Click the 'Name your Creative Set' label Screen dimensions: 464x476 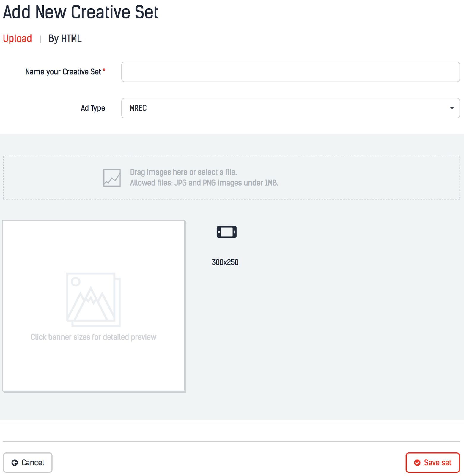coord(63,72)
